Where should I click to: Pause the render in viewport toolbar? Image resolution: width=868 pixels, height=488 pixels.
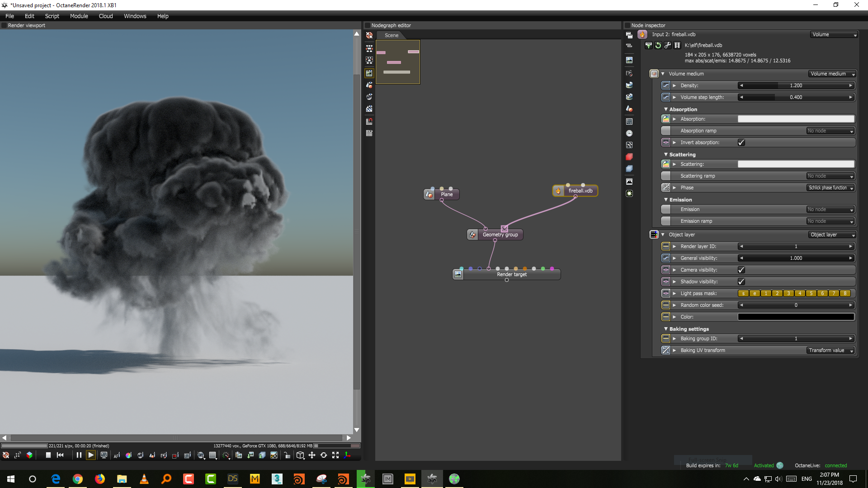79,455
